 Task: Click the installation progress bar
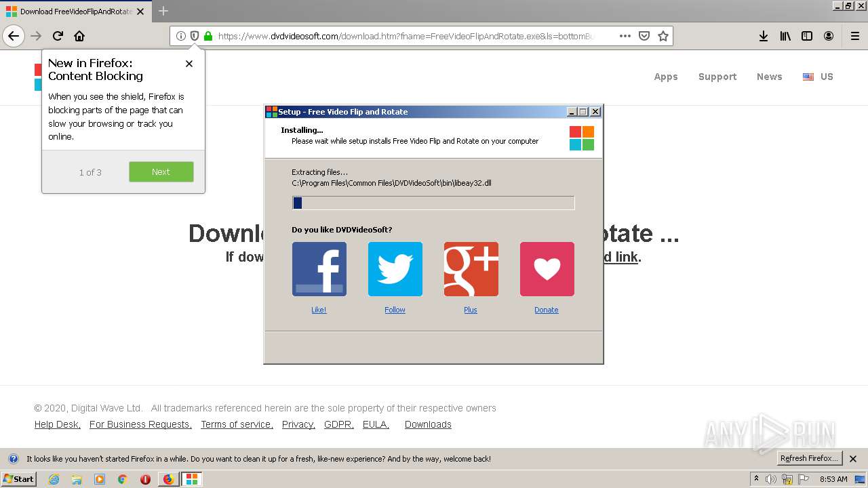pos(433,203)
